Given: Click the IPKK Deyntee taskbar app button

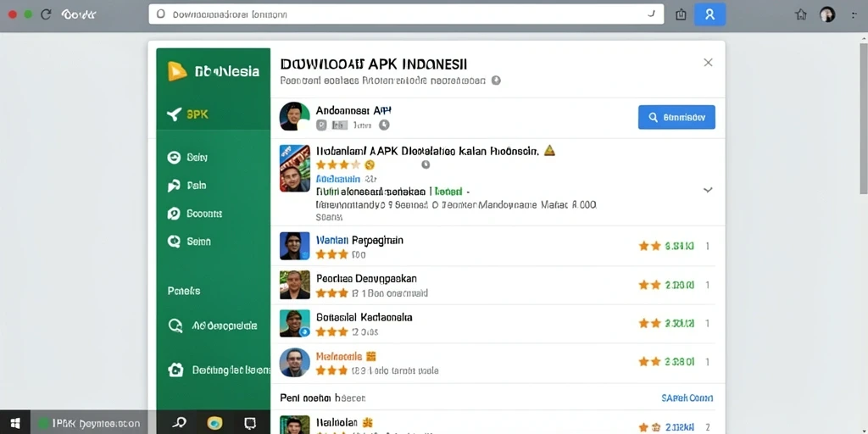Looking at the screenshot, I should [x=89, y=424].
